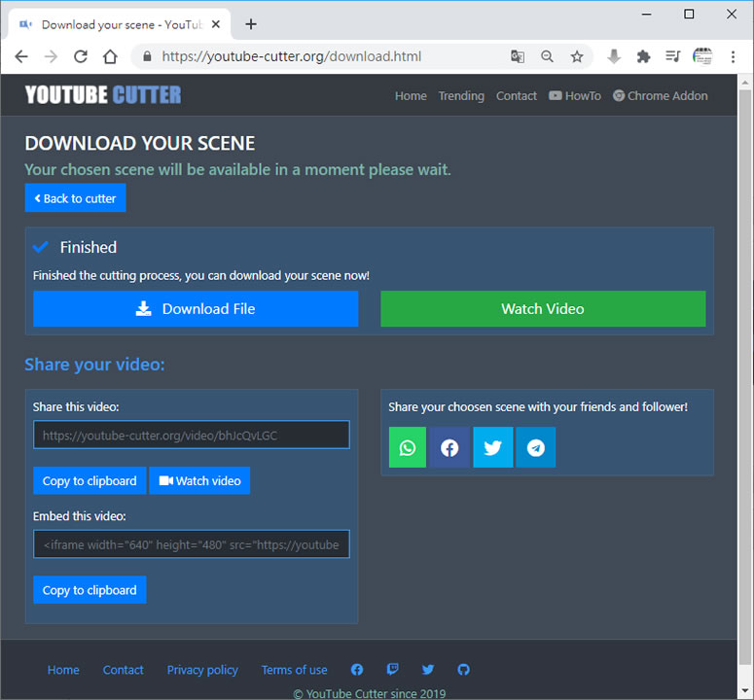Image resolution: width=754 pixels, height=700 pixels.
Task: Open Trending in top navigation
Action: point(461,95)
